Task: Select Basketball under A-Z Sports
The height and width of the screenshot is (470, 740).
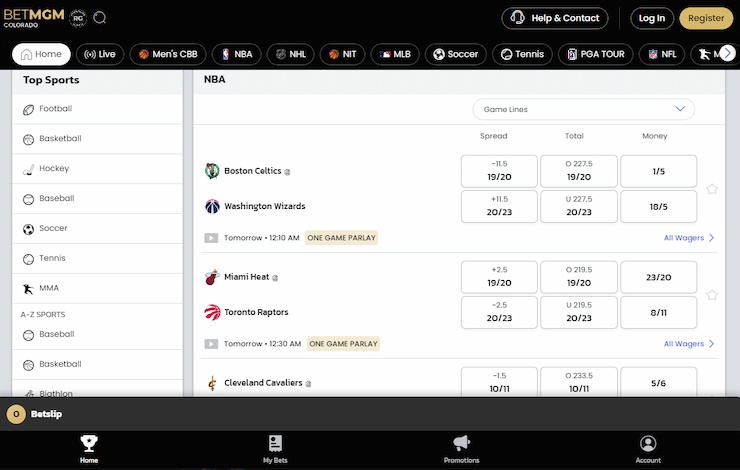Action: point(97,364)
